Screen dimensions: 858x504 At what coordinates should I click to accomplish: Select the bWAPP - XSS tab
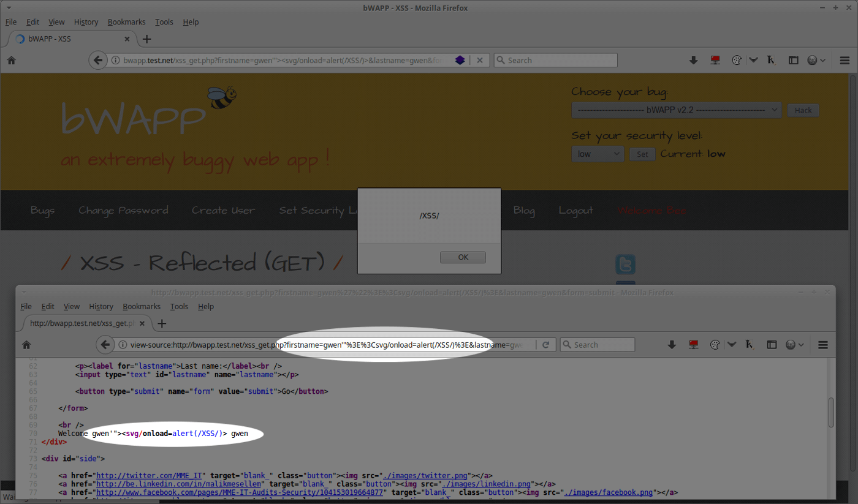(74, 39)
